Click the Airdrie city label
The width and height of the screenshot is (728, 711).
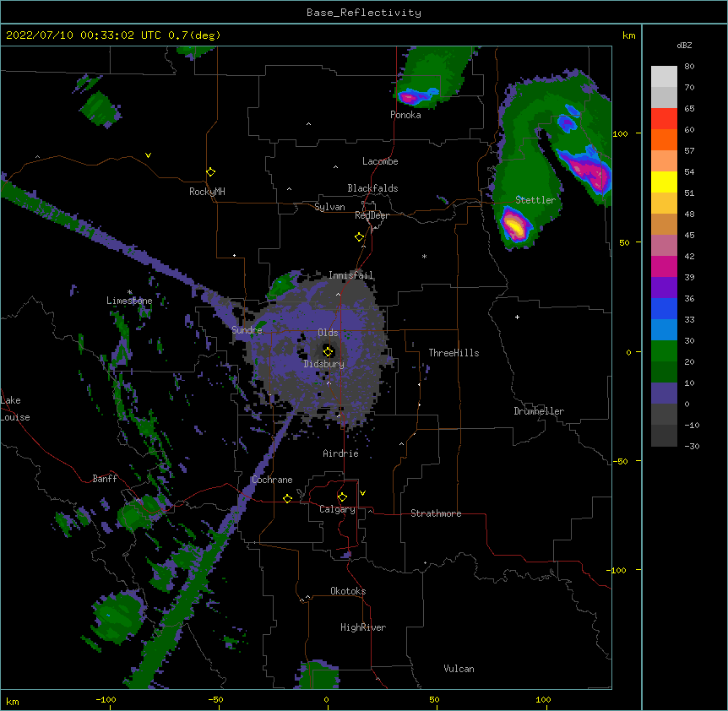click(341, 453)
